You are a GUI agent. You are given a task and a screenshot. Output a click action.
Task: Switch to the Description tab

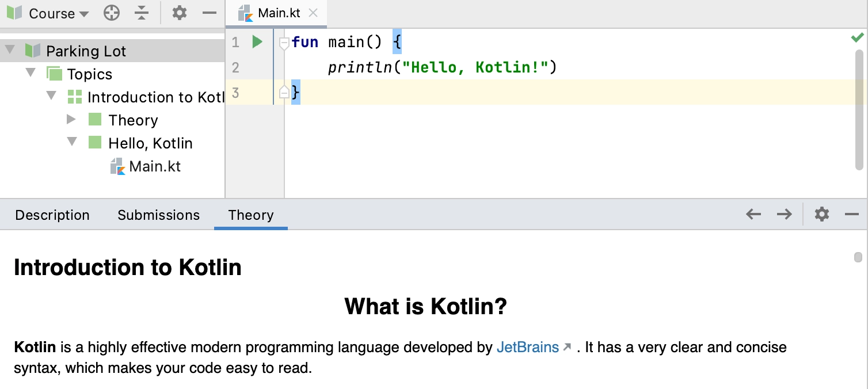point(52,215)
